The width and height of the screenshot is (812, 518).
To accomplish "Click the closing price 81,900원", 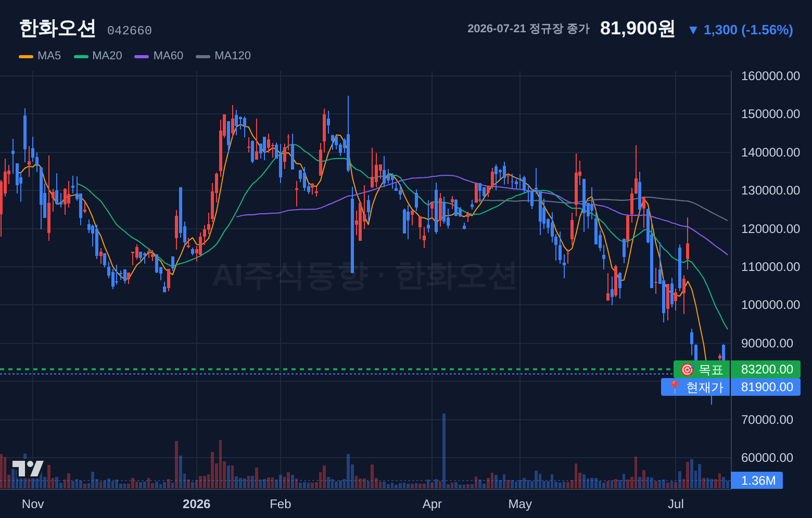I will (x=638, y=28).
